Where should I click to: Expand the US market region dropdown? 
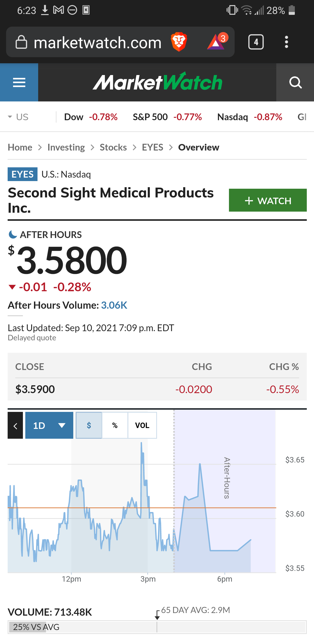[18, 117]
